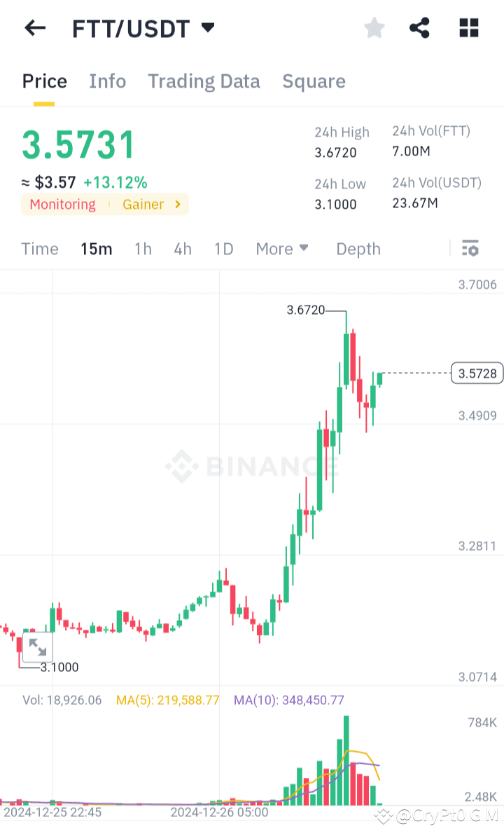Tap the Monitoring label
Viewport: 504px width, 831px height.
(x=62, y=205)
